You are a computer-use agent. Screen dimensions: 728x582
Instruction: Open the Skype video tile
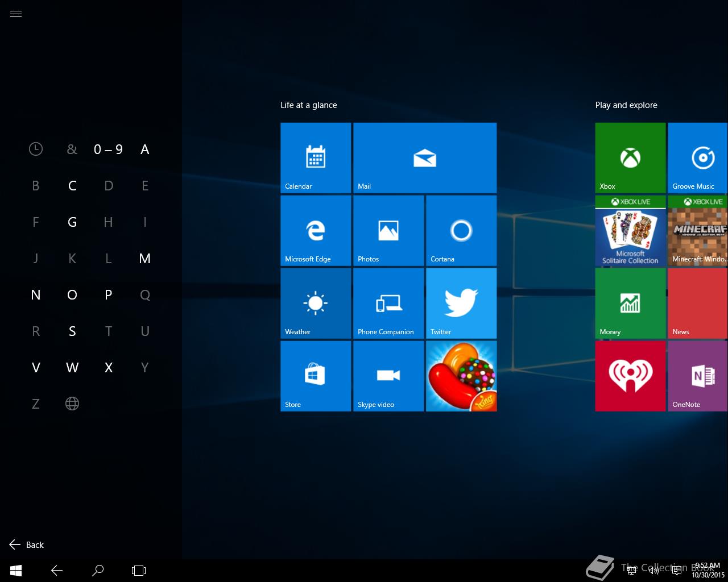pos(388,376)
